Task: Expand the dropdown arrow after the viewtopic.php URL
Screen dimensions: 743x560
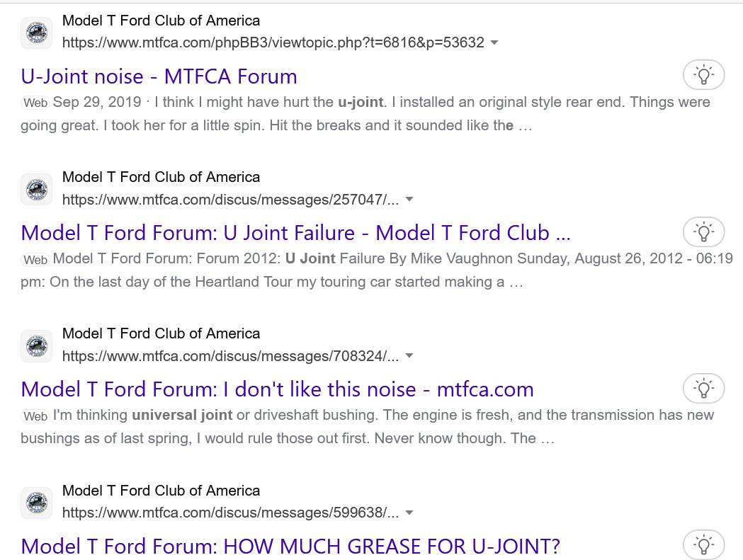Action: pos(494,42)
